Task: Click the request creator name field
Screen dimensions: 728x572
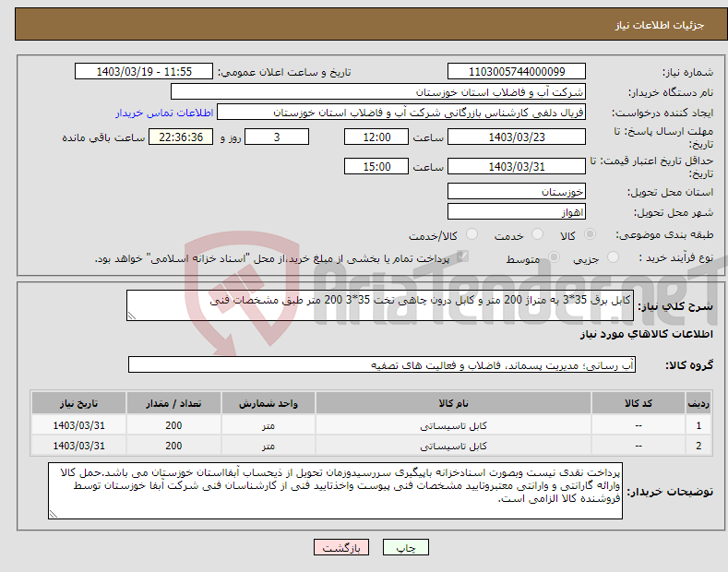Action: (401, 113)
